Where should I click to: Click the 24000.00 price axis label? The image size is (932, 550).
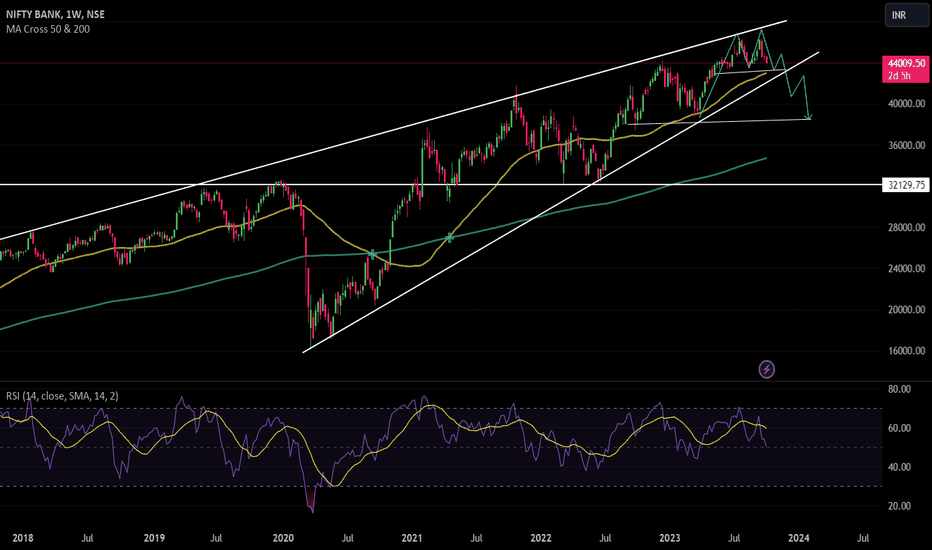906,268
